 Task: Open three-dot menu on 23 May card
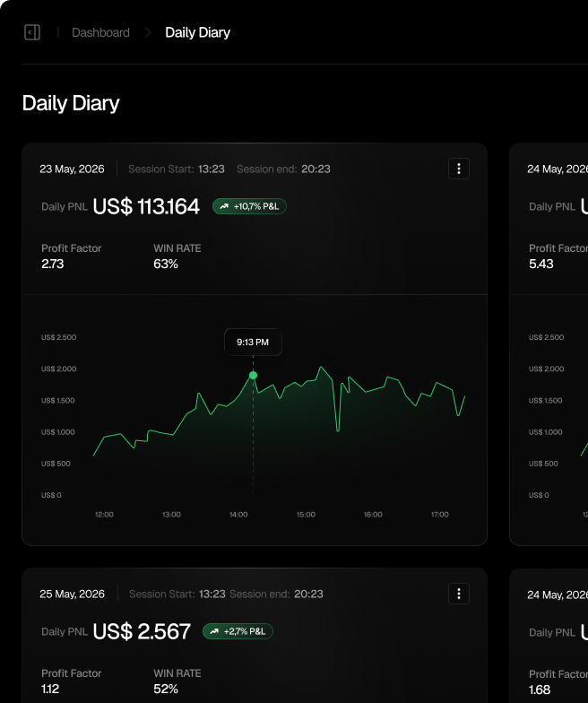[x=458, y=169]
